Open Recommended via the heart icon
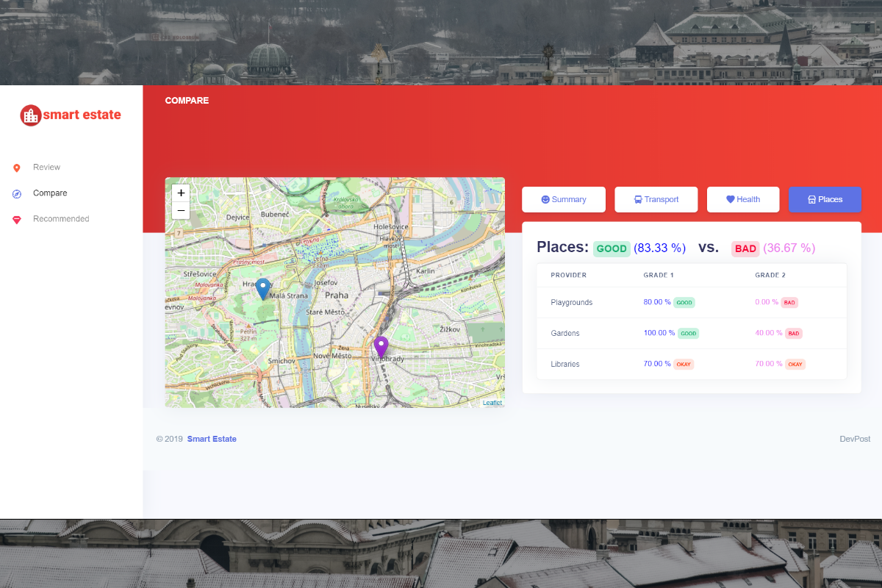The width and height of the screenshot is (882, 588). click(16, 219)
